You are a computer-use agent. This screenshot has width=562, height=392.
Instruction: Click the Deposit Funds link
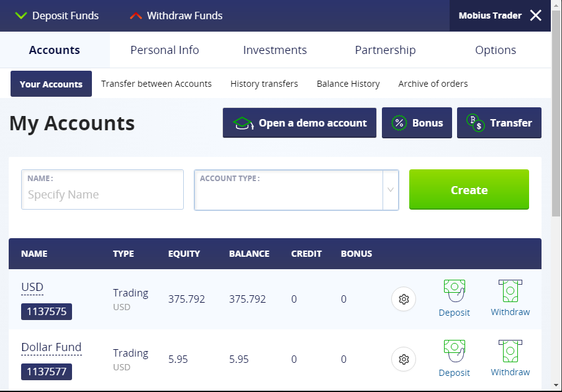[x=65, y=16]
